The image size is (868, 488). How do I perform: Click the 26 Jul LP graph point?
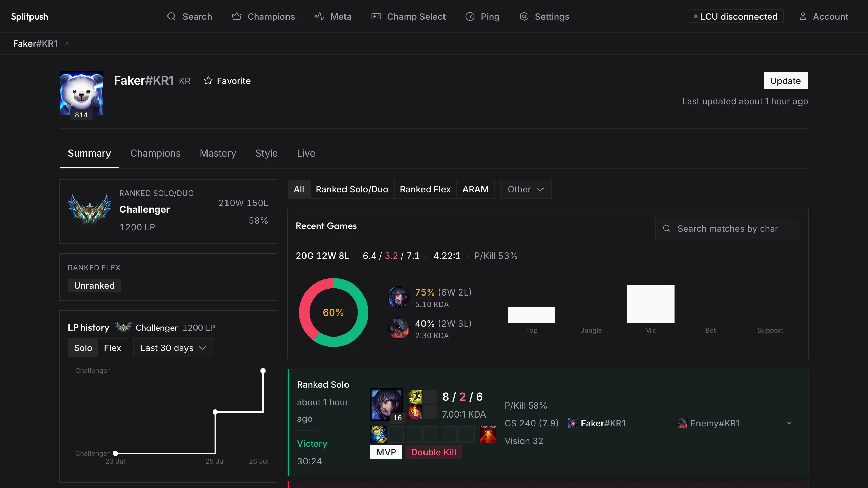point(263,371)
